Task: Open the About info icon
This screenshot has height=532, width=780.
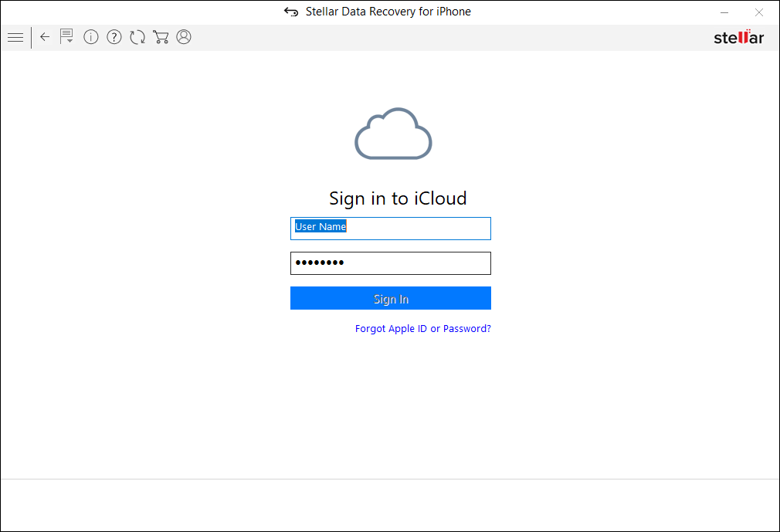Action: (91, 37)
